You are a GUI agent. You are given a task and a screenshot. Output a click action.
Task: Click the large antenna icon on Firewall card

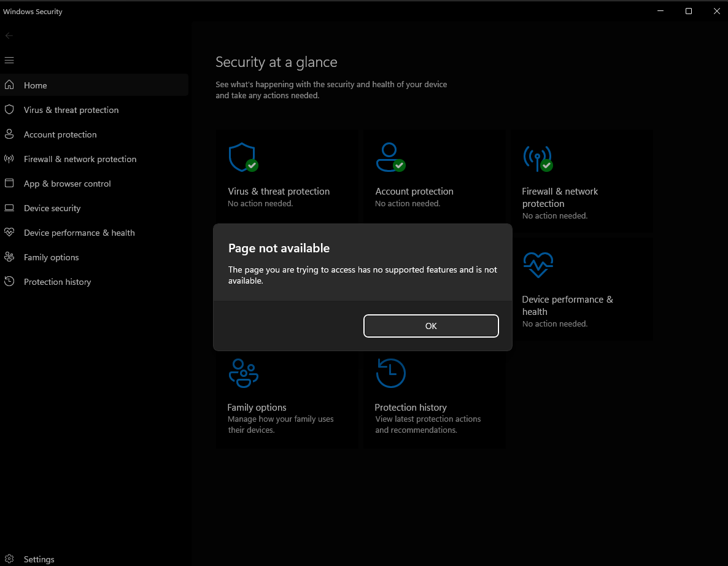538,158
